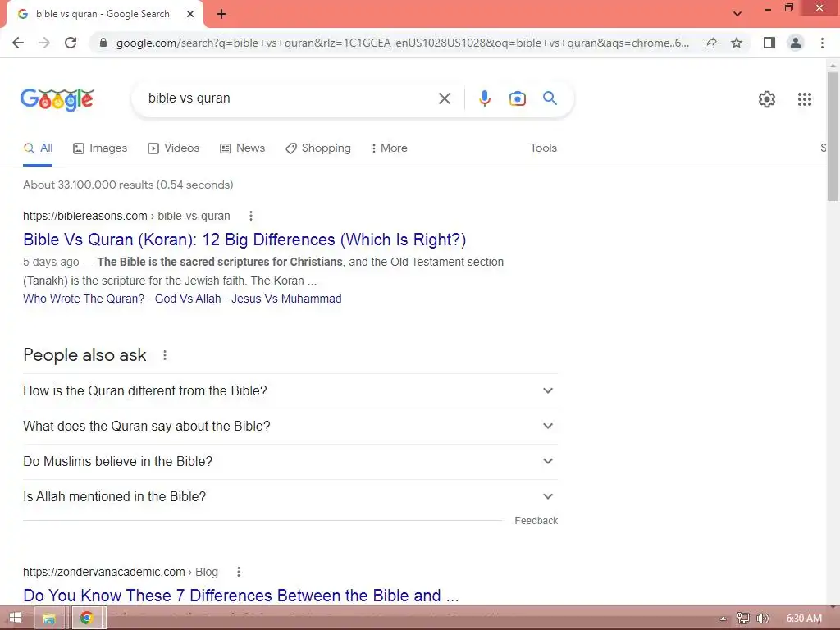Open options dots beside biblereasons.com result
Image resolution: width=840 pixels, height=630 pixels.
pyautogui.click(x=251, y=216)
